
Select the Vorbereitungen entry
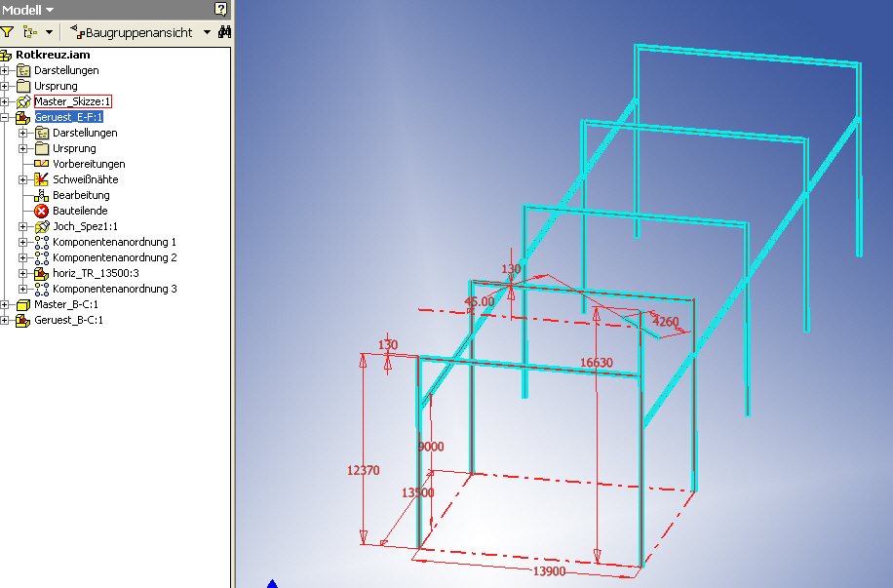[x=89, y=164]
